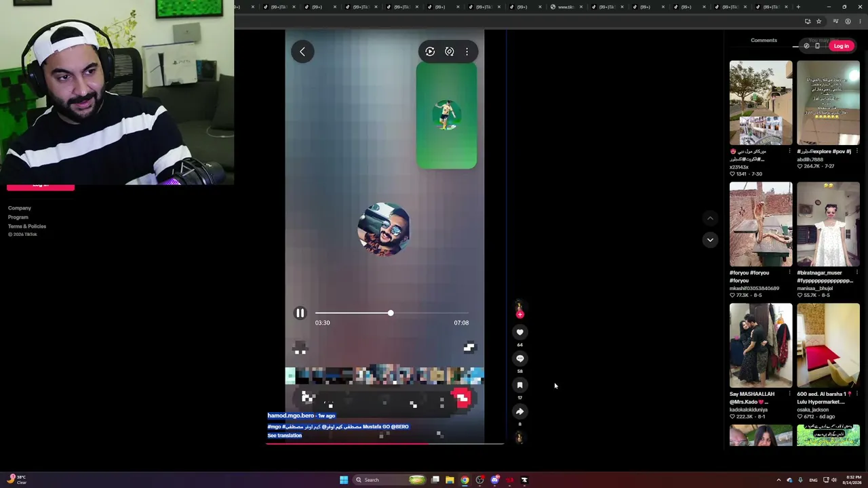
Task: Open the weather widget on taskbar
Action: [17, 480]
